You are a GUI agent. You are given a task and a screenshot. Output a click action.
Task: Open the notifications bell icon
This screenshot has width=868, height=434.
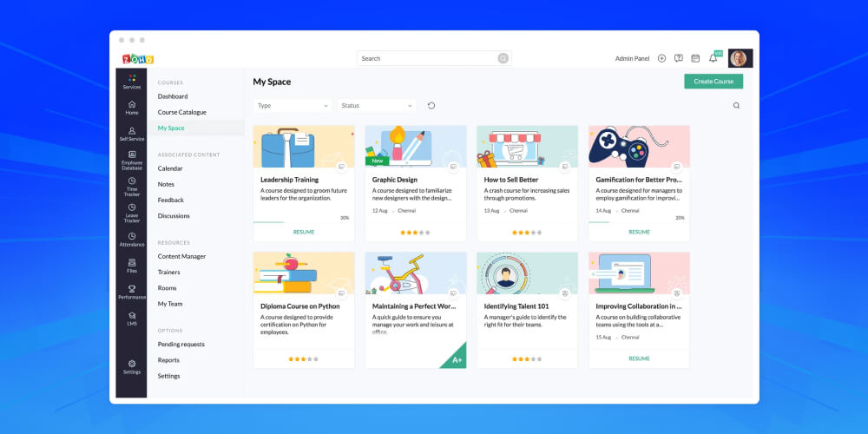[713, 58]
